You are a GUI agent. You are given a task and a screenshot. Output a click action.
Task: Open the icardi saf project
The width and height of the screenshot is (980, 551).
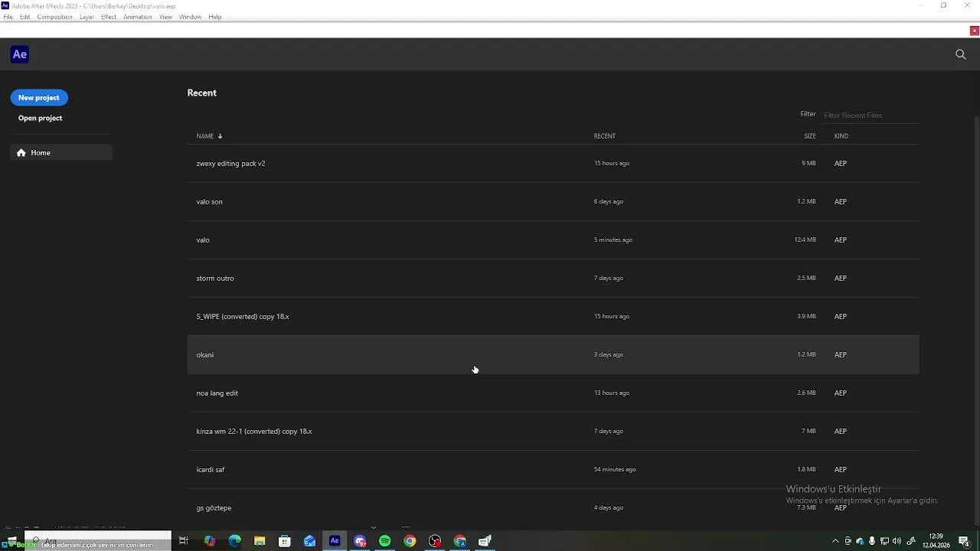tap(553, 469)
